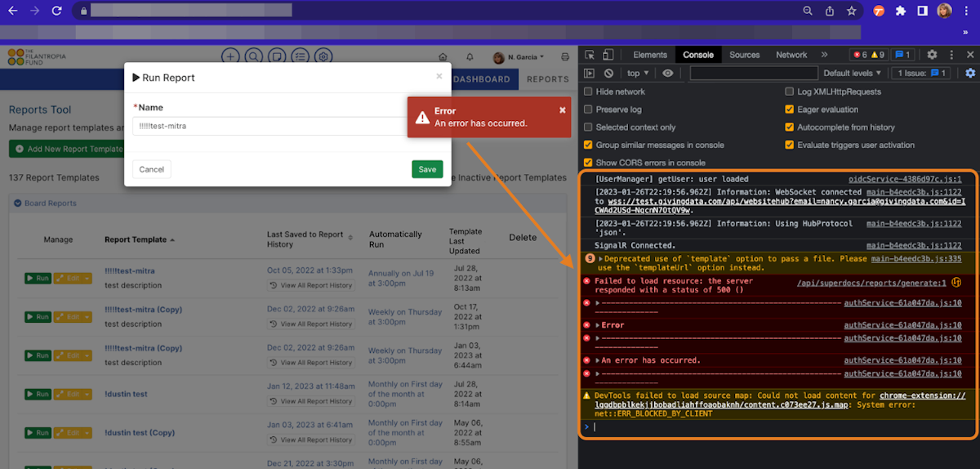Click the share icon in the address bar

point(830,11)
